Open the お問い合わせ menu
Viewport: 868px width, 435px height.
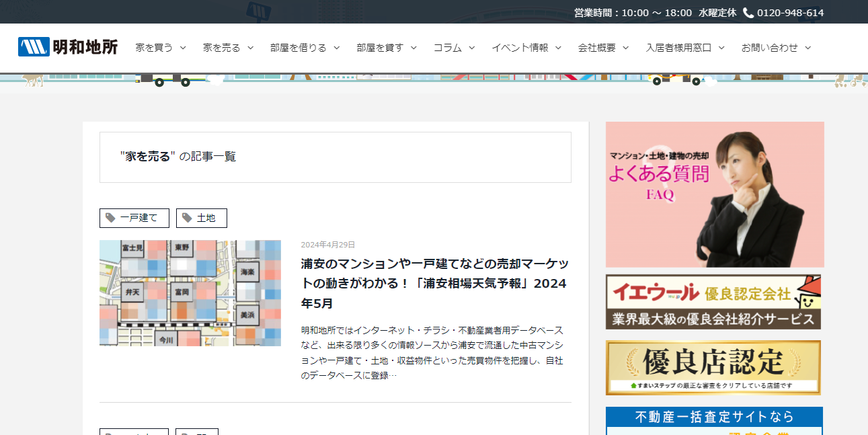[x=769, y=48]
